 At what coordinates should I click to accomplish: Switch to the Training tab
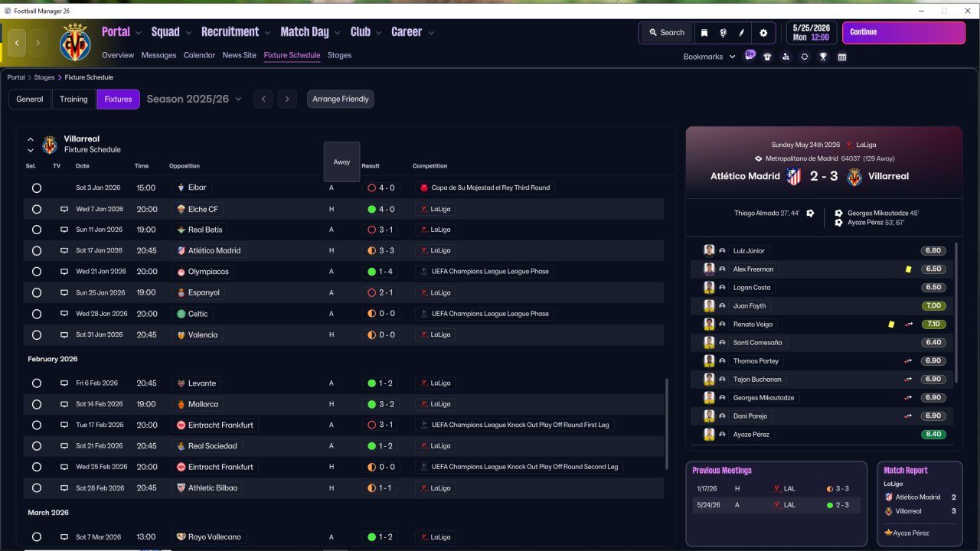73,99
